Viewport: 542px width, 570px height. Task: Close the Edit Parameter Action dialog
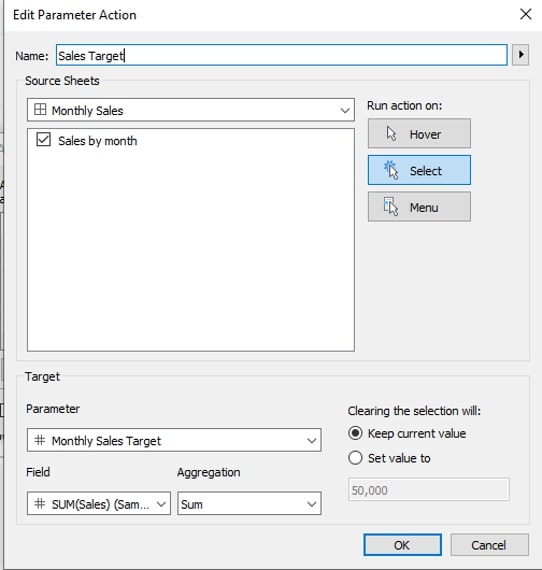(525, 15)
